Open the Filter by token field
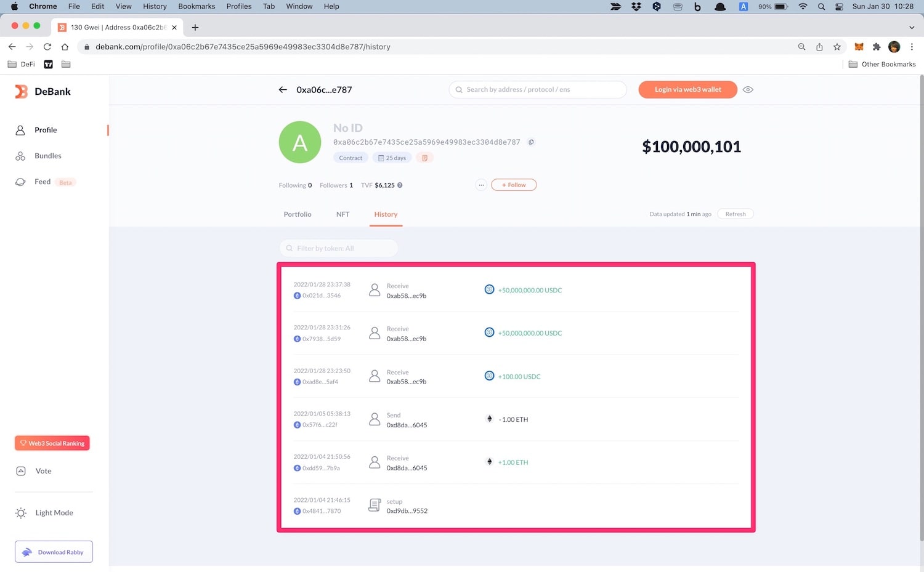Viewport: 924px width, 572px height. click(x=339, y=248)
